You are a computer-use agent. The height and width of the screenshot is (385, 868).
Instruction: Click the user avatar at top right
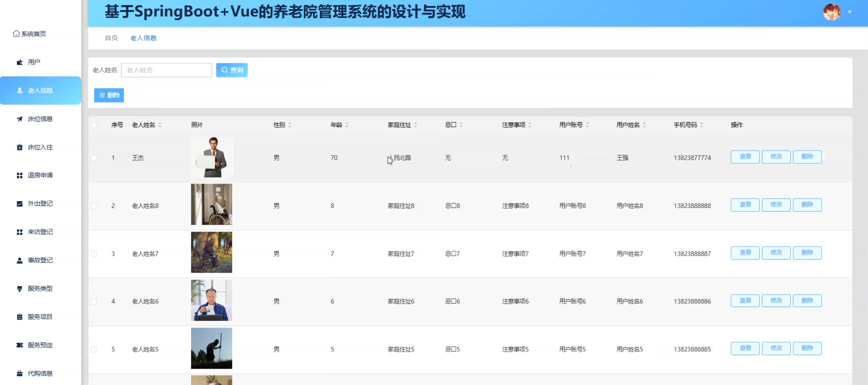832,12
